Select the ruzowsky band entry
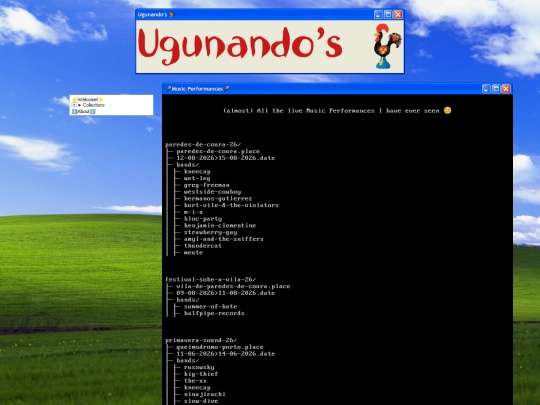Screen dimensions: 540x405 pos(199,367)
